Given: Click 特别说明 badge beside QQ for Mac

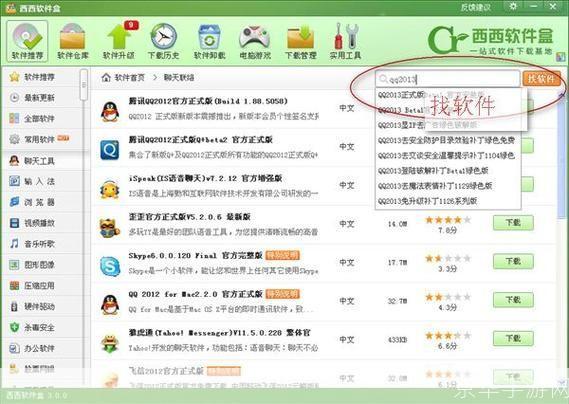Looking at the screenshot, I should (x=283, y=294).
